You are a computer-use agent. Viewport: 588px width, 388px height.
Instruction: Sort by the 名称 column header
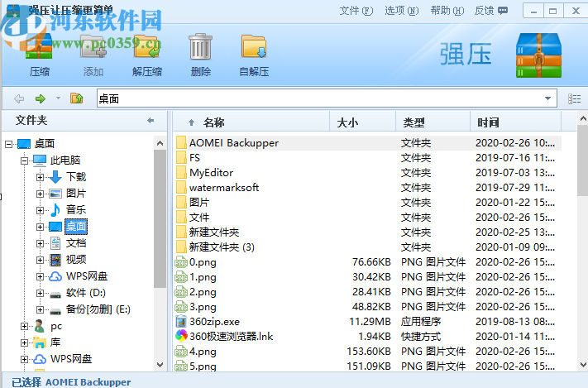click(x=251, y=122)
